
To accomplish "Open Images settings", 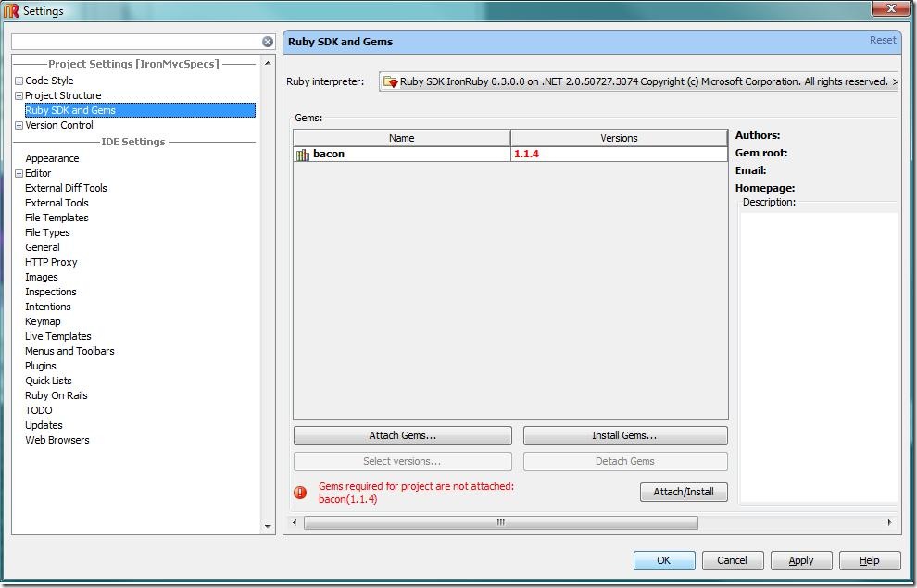I will pos(42,277).
